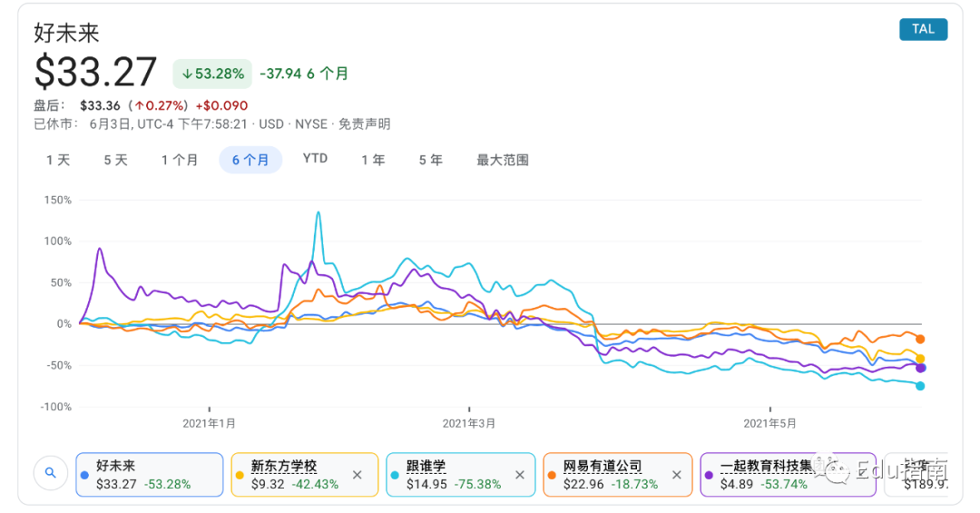
Task: Click the 2021年1月 axis label
Action: pos(209,423)
